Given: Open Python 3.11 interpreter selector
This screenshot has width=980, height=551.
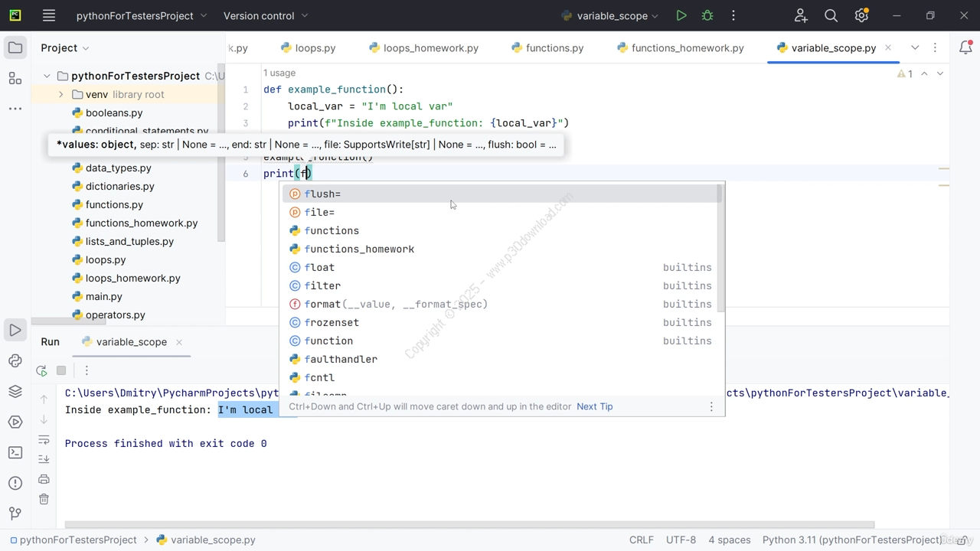Looking at the screenshot, I should (851, 540).
